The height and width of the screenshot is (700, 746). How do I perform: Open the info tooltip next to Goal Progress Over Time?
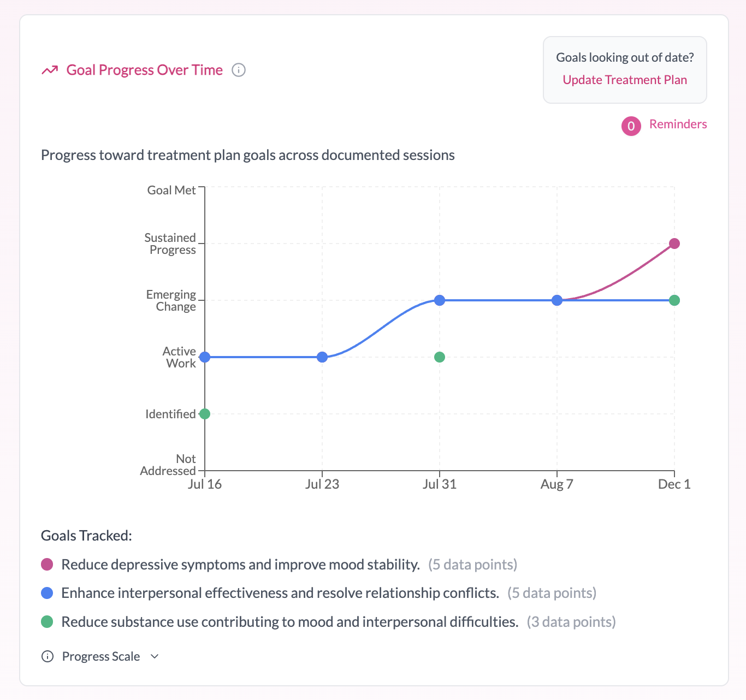(x=239, y=70)
